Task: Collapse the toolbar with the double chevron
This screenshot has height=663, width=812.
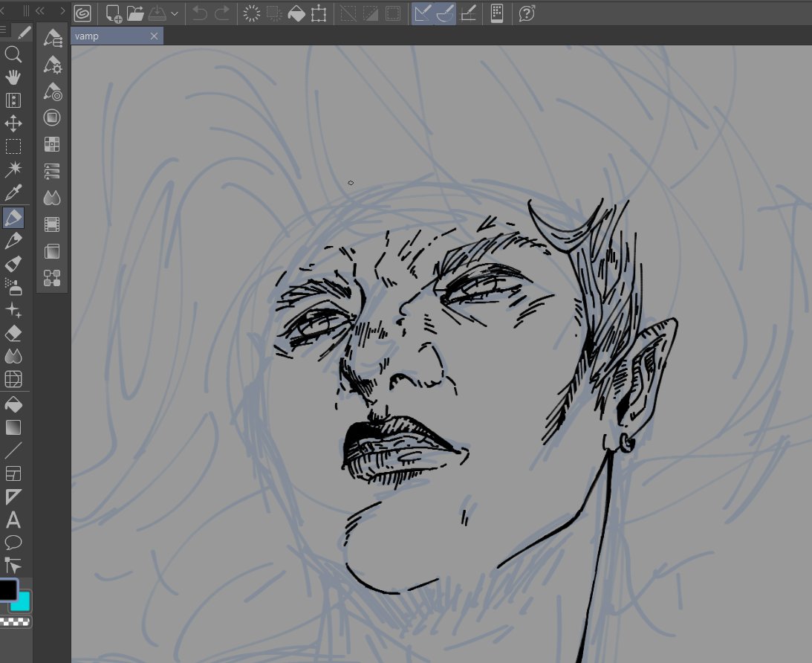Action: click(39, 10)
